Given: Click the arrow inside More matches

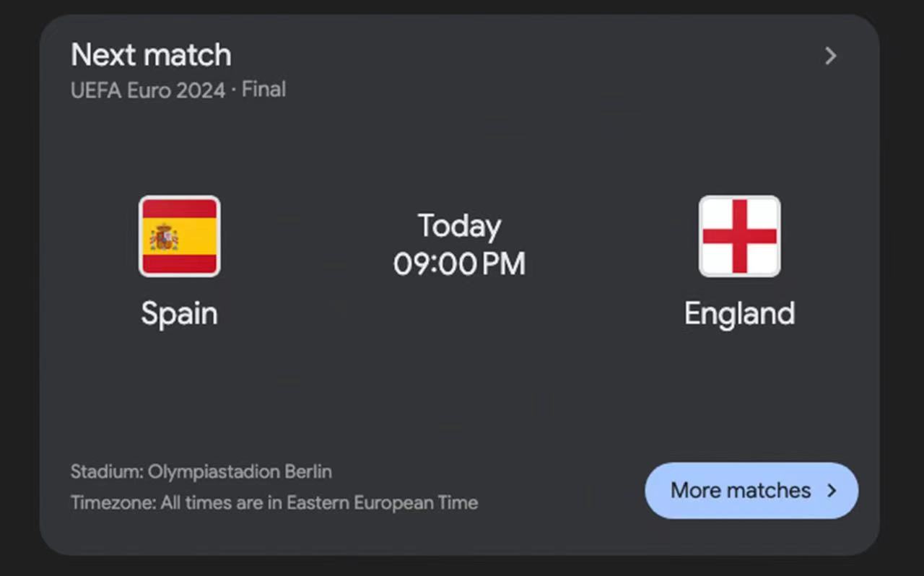Looking at the screenshot, I should point(832,491).
